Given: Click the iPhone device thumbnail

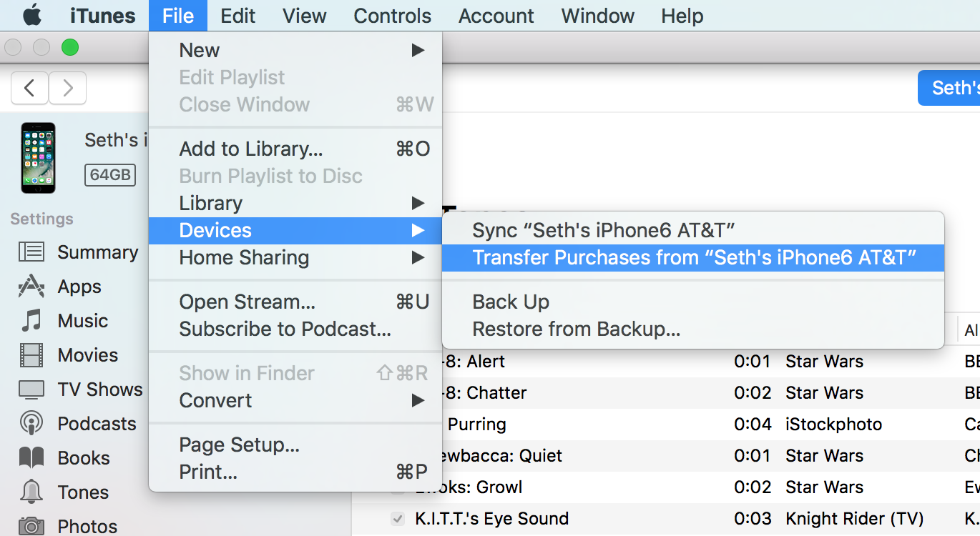Looking at the screenshot, I should point(38,157).
